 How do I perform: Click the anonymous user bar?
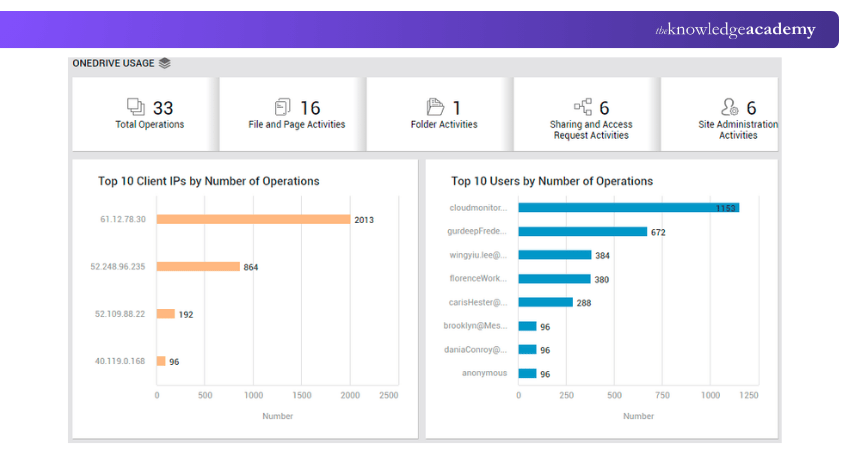527,373
